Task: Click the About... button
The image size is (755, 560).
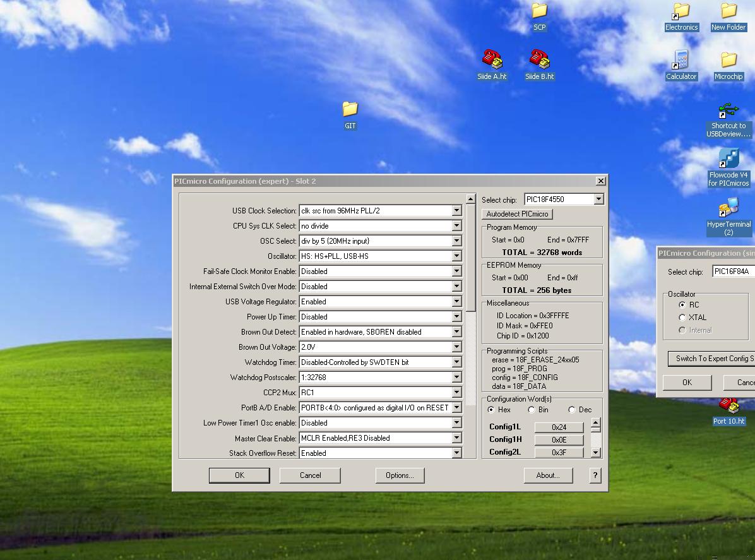Action: [548, 475]
